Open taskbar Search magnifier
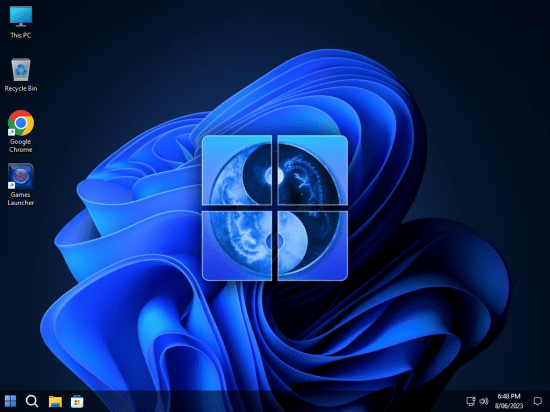Screen dimensions: 550x412 [32, 401]
